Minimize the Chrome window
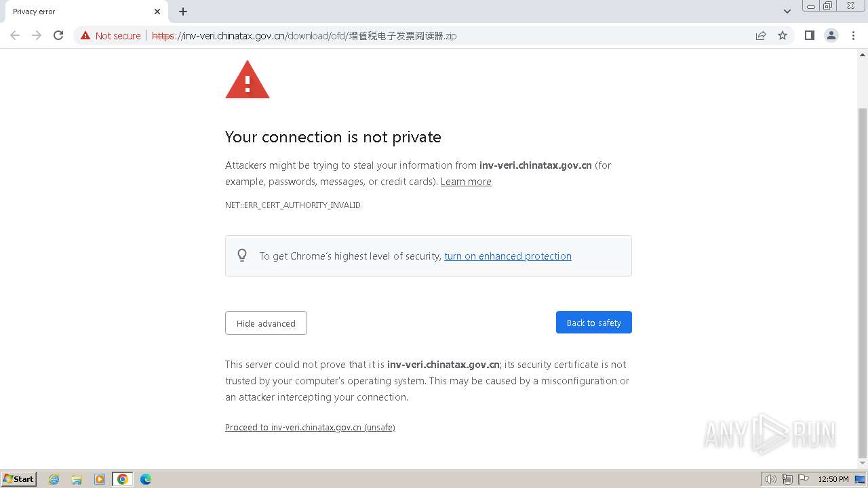The image size is (868, 488). [811, 6]
